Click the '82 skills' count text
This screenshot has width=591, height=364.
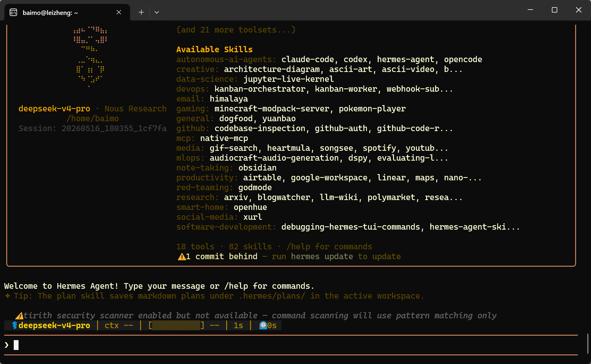click(250, 247)
